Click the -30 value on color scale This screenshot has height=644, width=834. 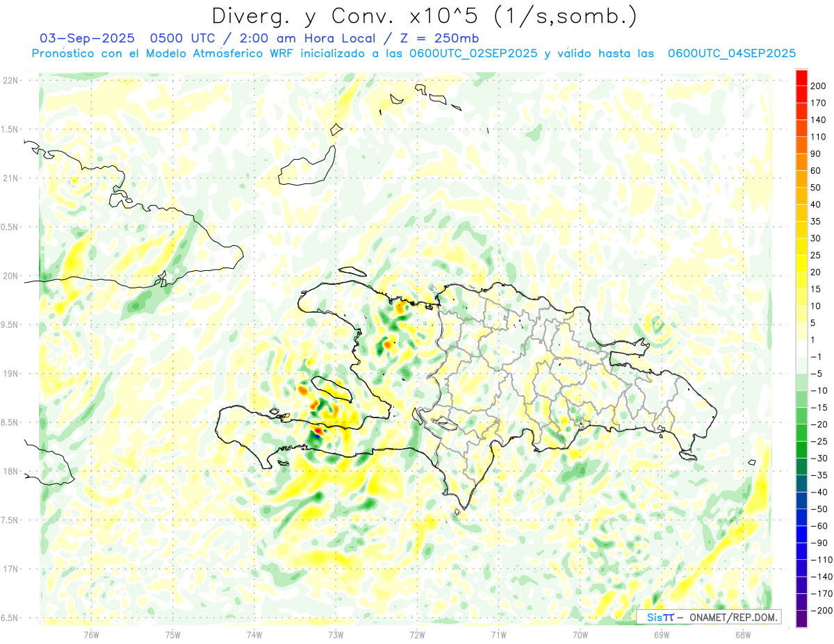(819, 458)
